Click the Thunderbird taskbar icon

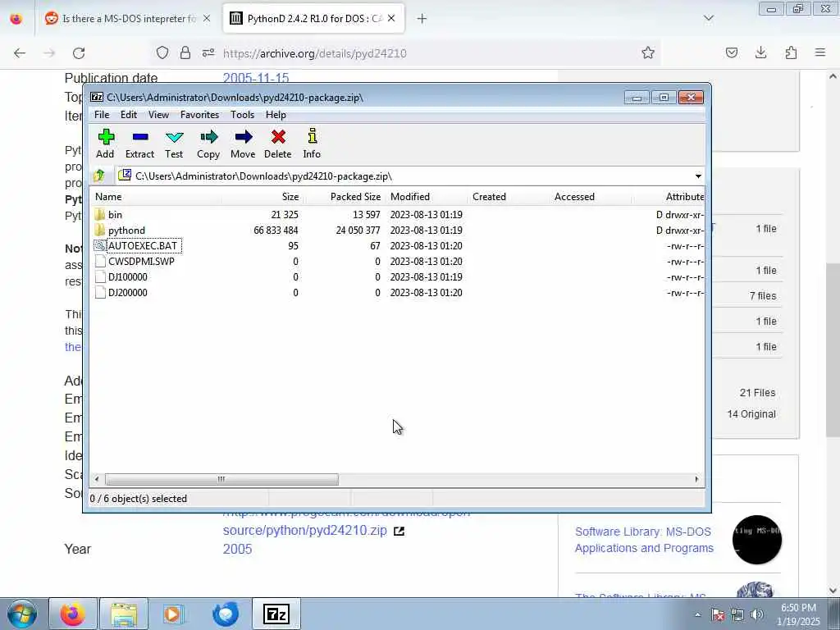point(226,614)
